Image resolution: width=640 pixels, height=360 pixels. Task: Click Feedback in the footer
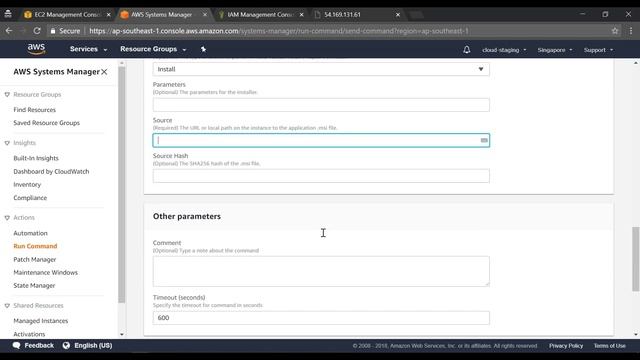pos(39,345)
